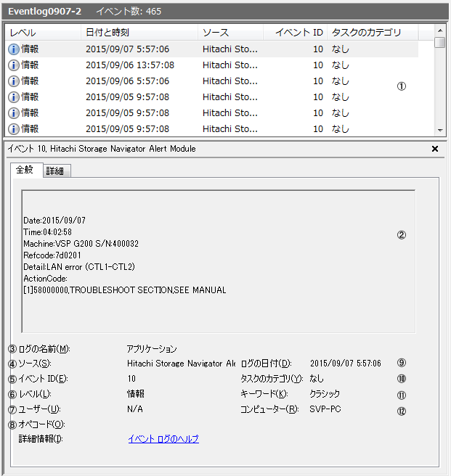Select event dated 2015/09/06 13:57:08

(x=212, y=65)
